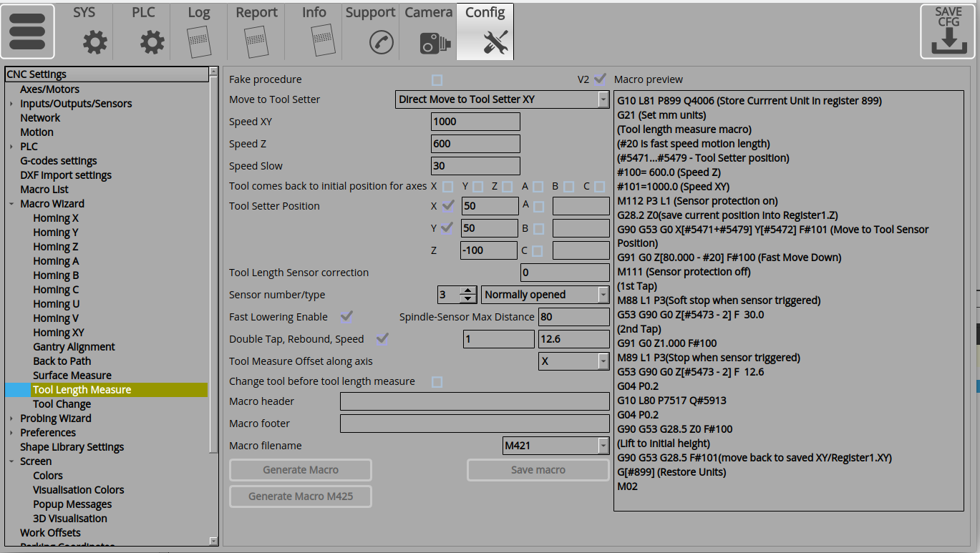The image size is (980, 553).
Task: Open the Log document icon
Action: (199, 43)
